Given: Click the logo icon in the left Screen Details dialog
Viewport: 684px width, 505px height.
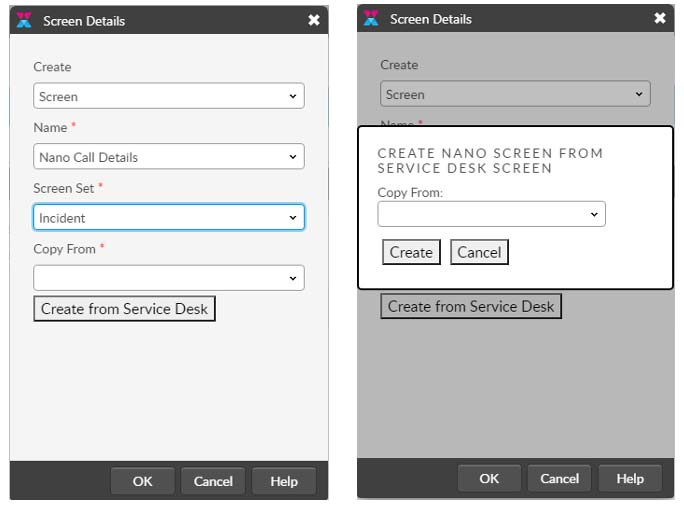Looking at the screenshot, I should pos(25,20).
